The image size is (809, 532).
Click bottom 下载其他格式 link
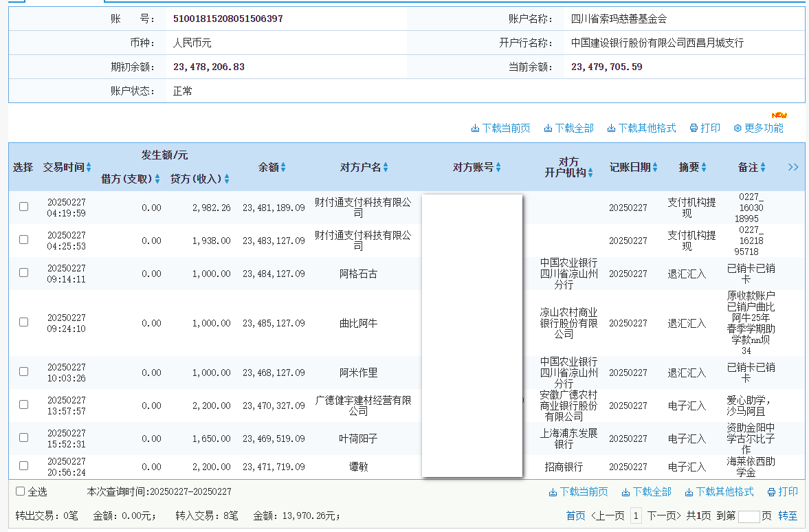719,491
